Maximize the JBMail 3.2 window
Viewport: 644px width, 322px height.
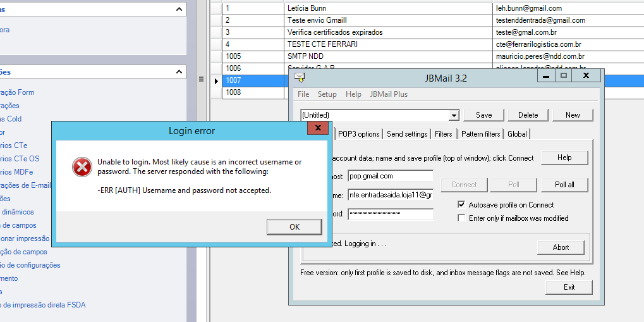[x=564, y=75]
